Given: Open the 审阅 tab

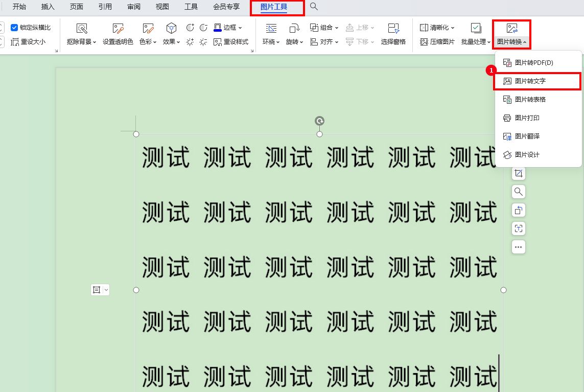Looking at the screenshot, I should pos(134,7).
